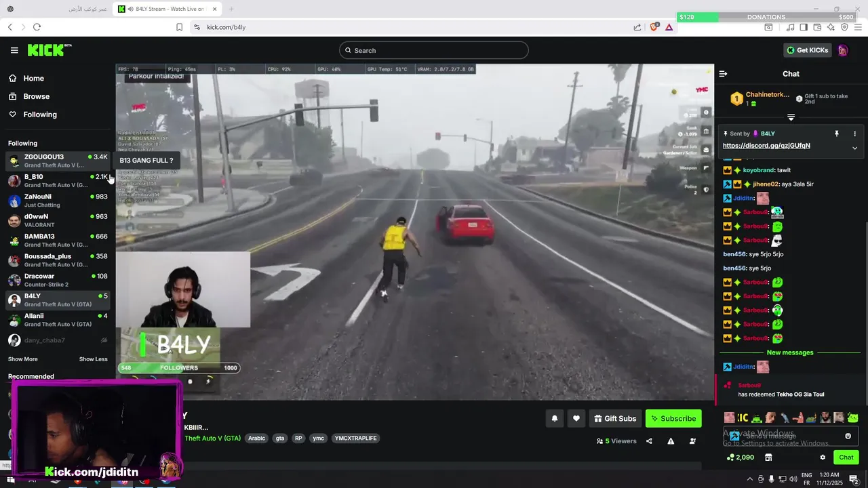This screenshot has height=488, width=868.
Task: Open Brave Rewards triangle icon
Action: [x=669, y=27]
